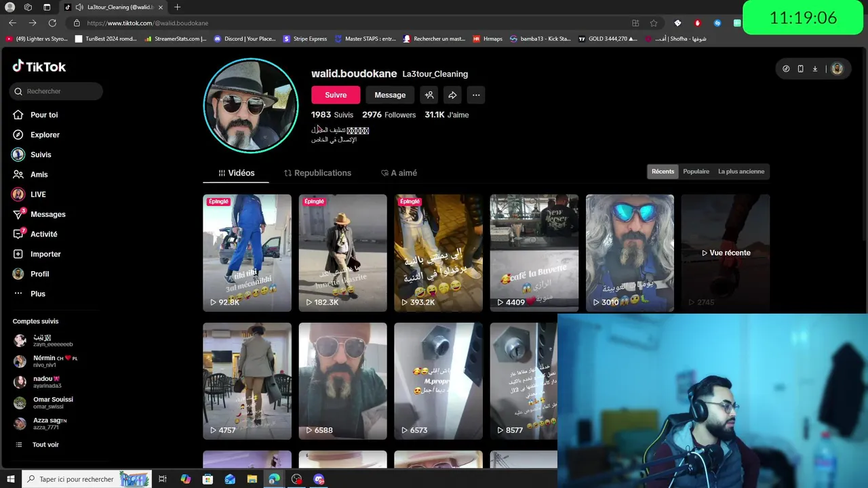
Task: View the 2976 Followers list
Action: click(x=389, y=115)
